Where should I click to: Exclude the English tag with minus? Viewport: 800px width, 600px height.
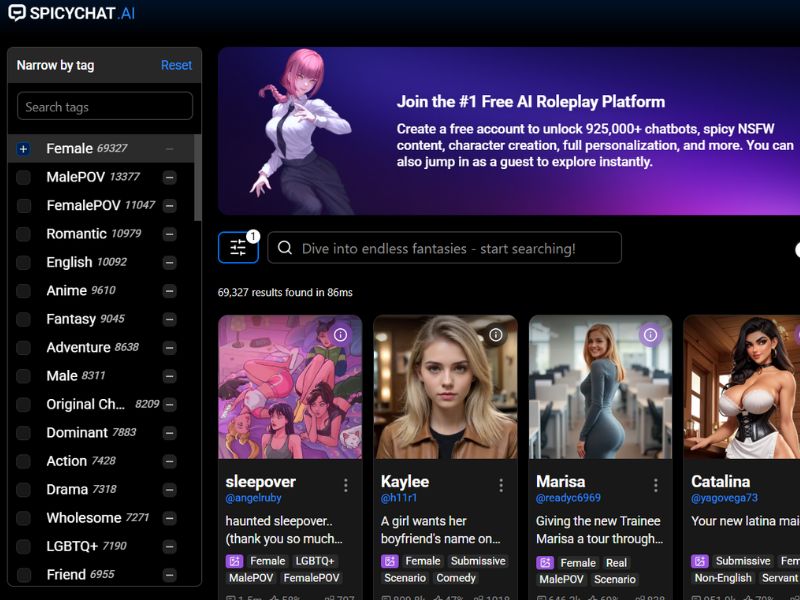[x=169, y=263]
